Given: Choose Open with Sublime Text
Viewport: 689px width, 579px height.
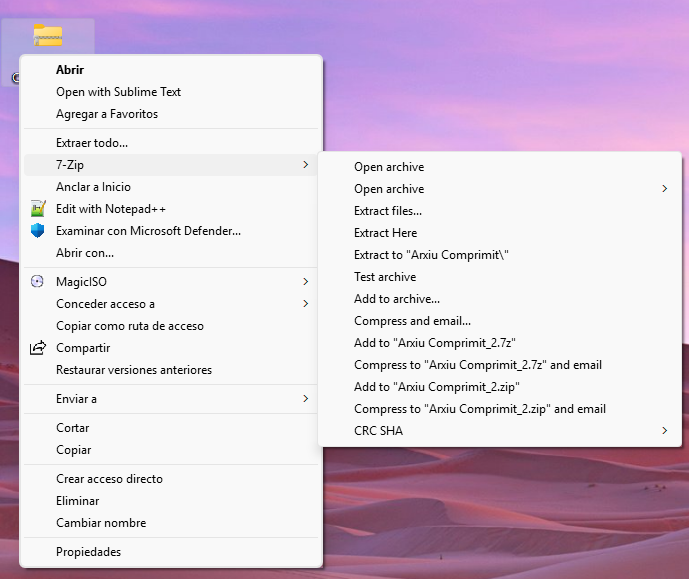Looking at the screenshot, I should pyautogui.click(x=170, y=92).
